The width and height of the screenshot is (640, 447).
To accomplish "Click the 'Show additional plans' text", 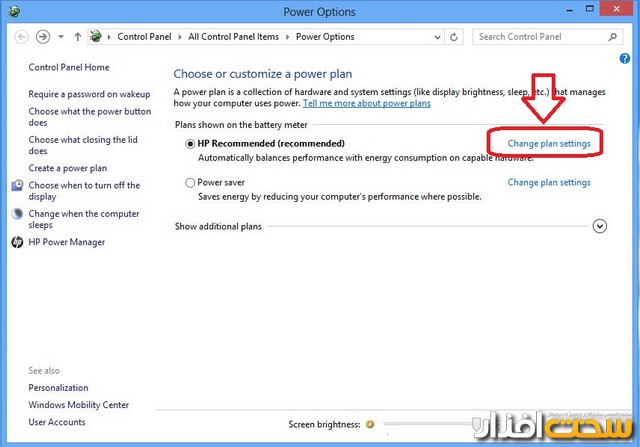I will click(x=218, y=227).
